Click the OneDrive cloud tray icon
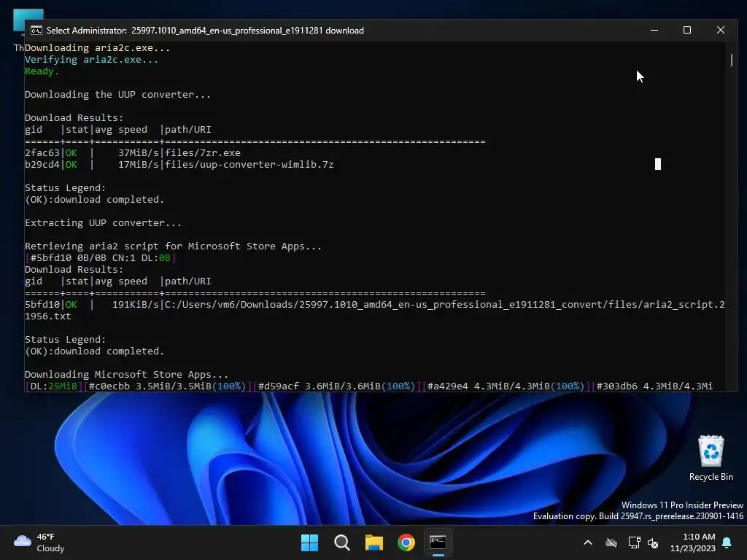The width and height of the screenshot is (747, 560). click(x=611, y=542)
